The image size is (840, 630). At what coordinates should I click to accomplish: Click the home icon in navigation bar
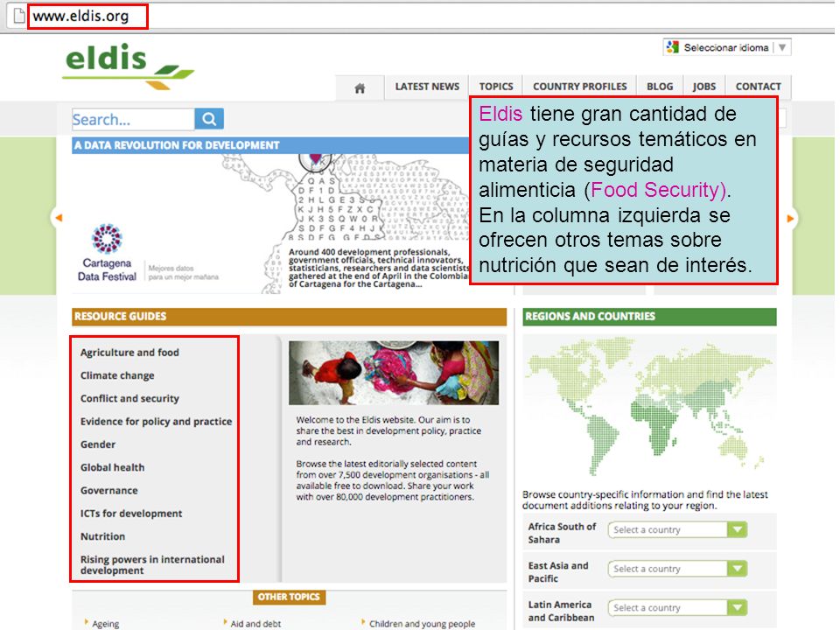point(360,87)
